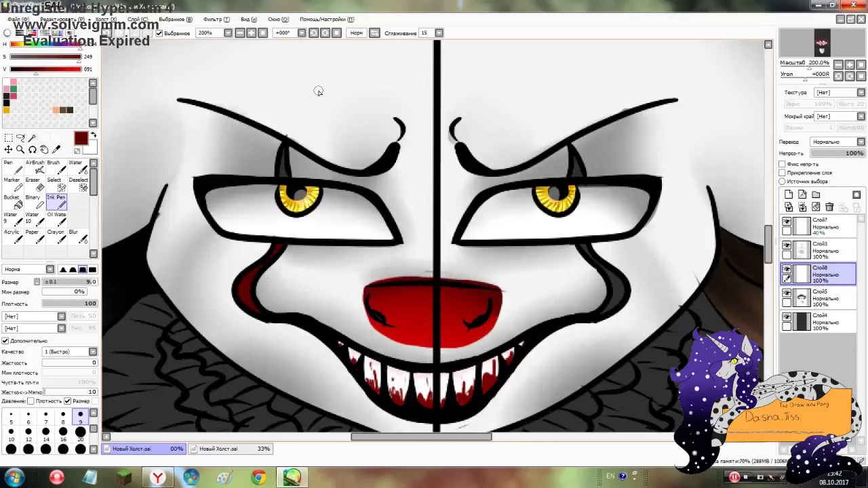
Task: Click the dark red foreground color swatch
Action: (81, 138)
